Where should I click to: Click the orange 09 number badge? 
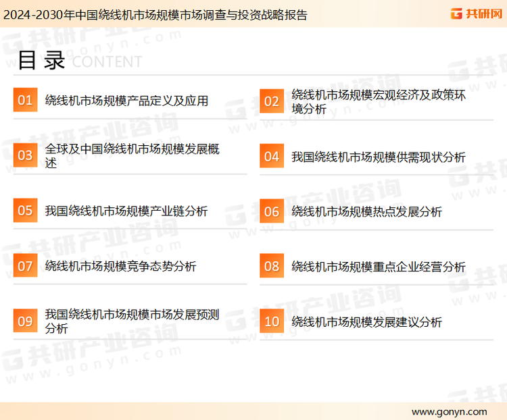coord(25,321)
